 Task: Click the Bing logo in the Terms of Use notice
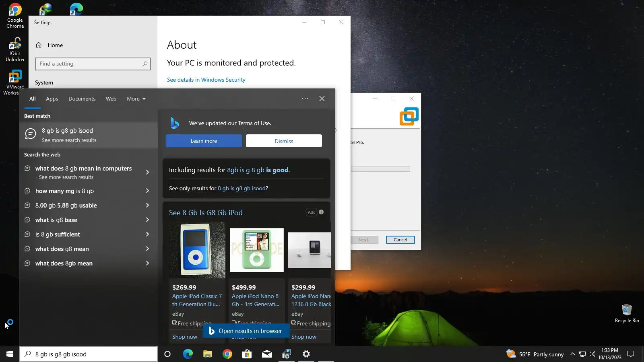(x=175, y=123)
